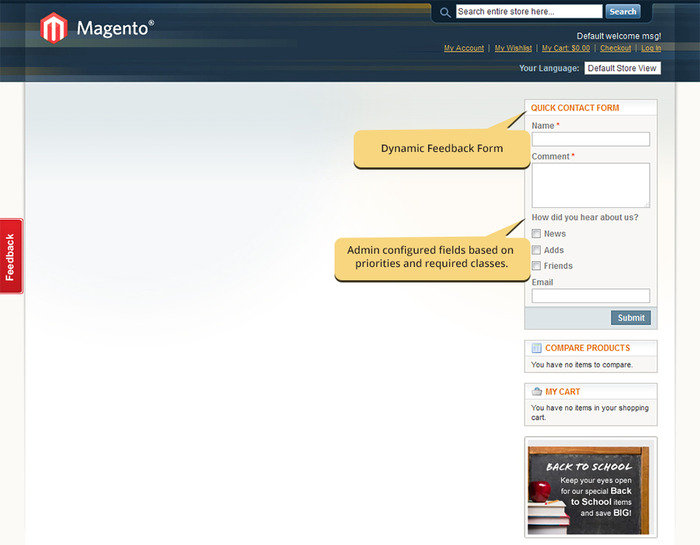Focus the search entire store field

click(529, 12)
